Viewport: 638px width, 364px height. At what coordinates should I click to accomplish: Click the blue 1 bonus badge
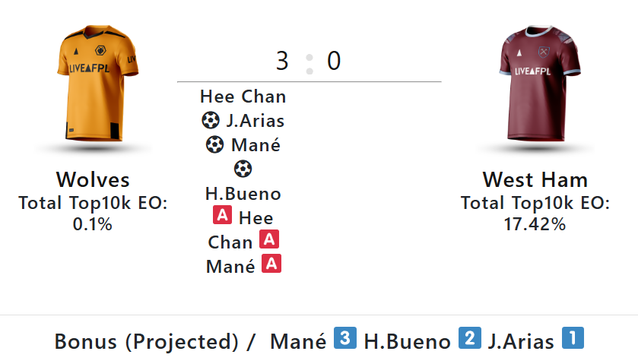573,339
